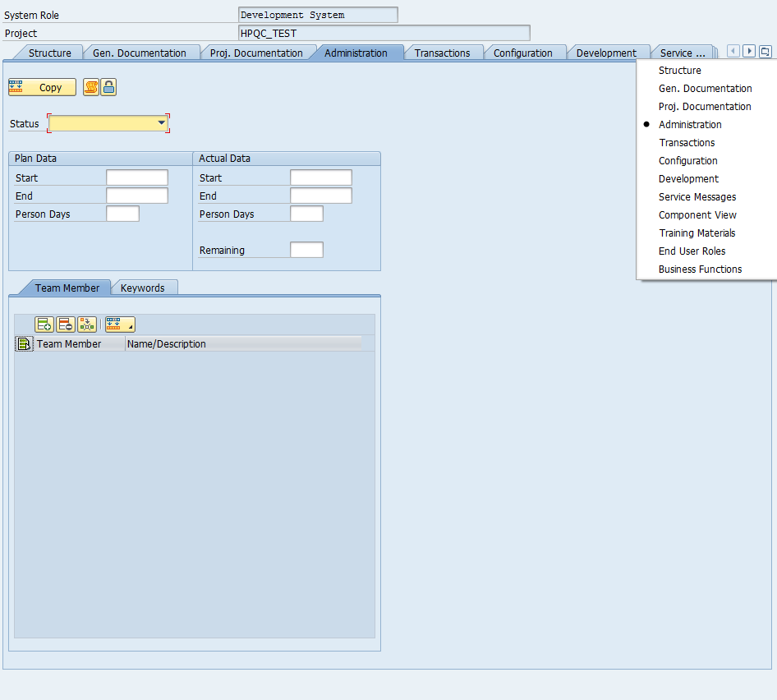Select the Administration tab

pyautogui.click(x=356, y=53)
